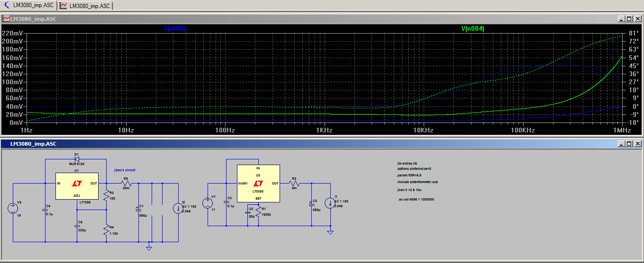644x263 pixels.
Task: Maximize the waveform plot window
Action: [x=629, y=19]
